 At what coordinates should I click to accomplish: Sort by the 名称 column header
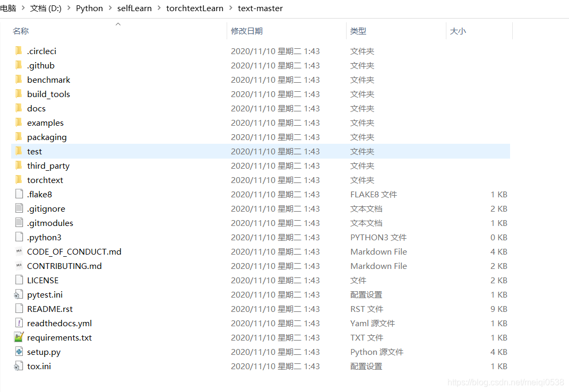pyautogui.click(x=21, y=31)
